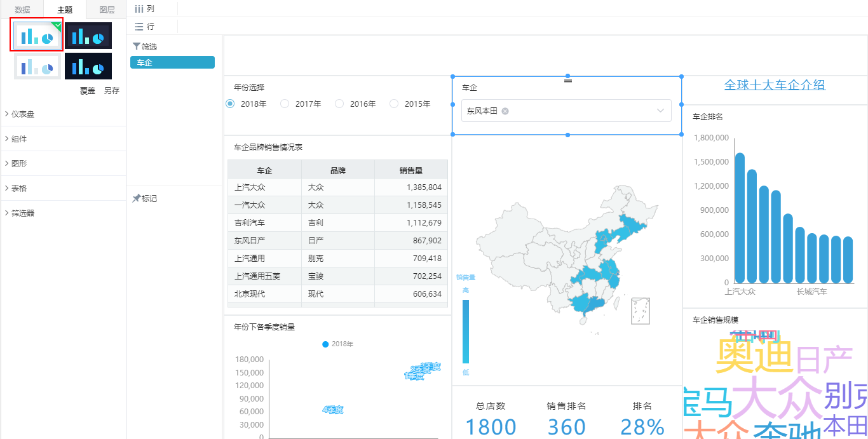Click the 1,158,545 sales value
Image resolution: width=868 pixels, height=439 pixels.
tap(424, 205)
